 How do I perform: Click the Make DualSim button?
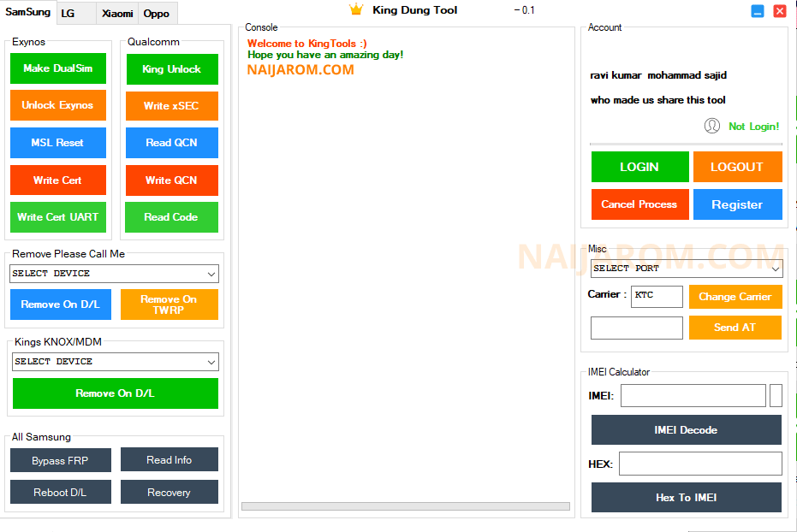pos(58,68)
